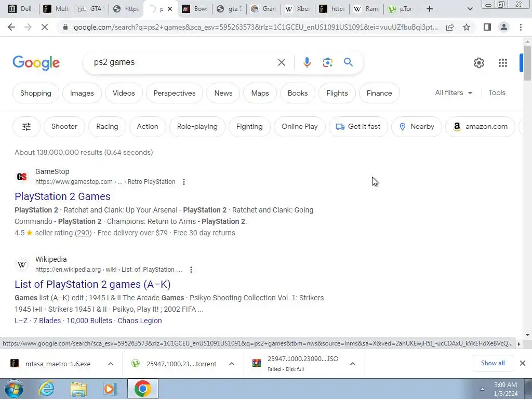Bookmark this page with the star icon
Image resolution: width=532 pixels, height=399 pixels.
tap(467, 27)
